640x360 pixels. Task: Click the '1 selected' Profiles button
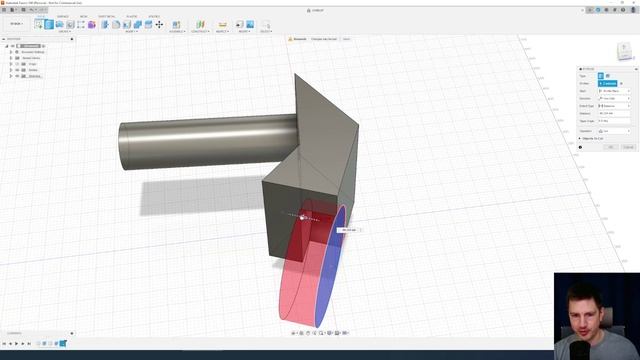608,83
